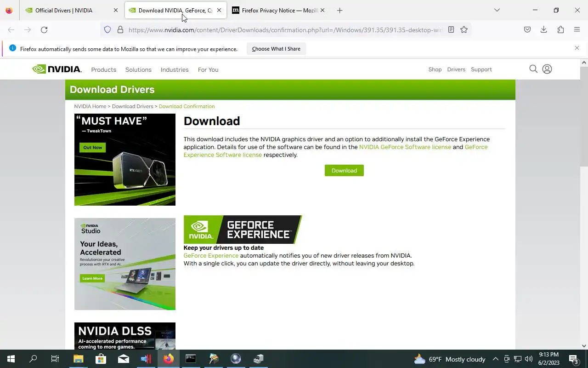Click scrollbar down arrow
This screenshot has height=368, width=588.
point(584,346)
